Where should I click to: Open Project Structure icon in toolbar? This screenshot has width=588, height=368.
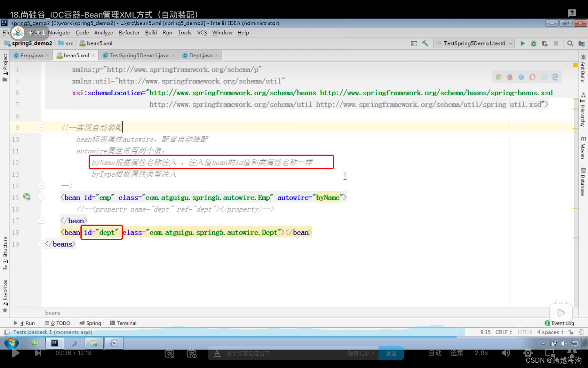pyautogui.click(x=581, y=43)
